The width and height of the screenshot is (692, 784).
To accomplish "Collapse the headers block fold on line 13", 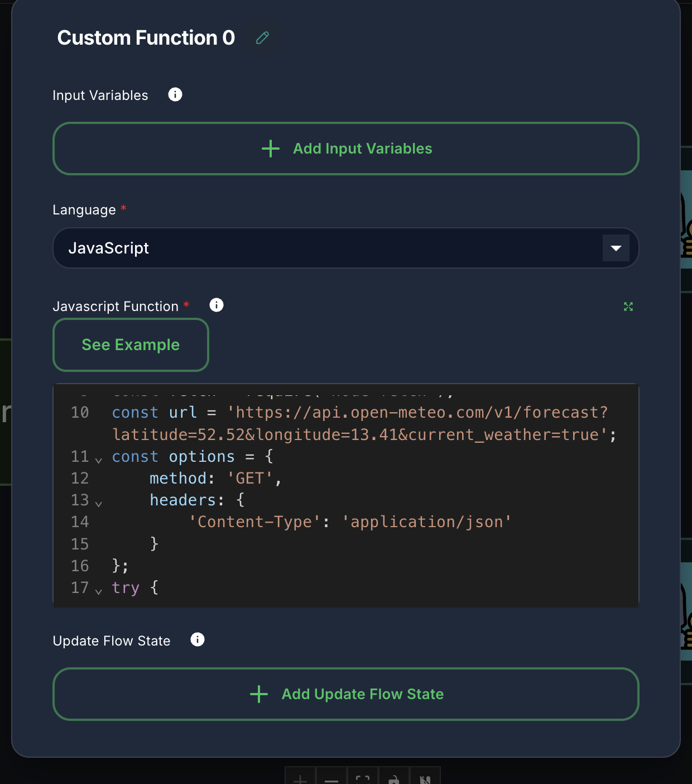I will pos(99,503).
